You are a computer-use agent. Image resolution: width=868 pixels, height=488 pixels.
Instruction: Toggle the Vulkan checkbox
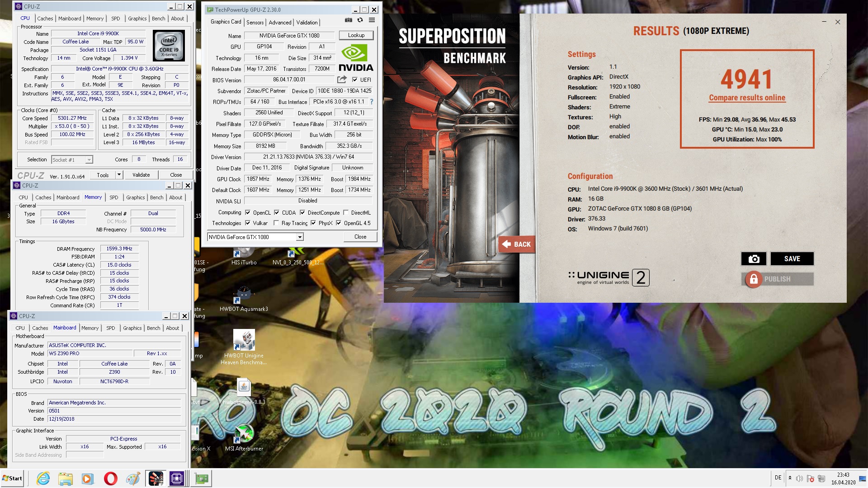[248, 223]
